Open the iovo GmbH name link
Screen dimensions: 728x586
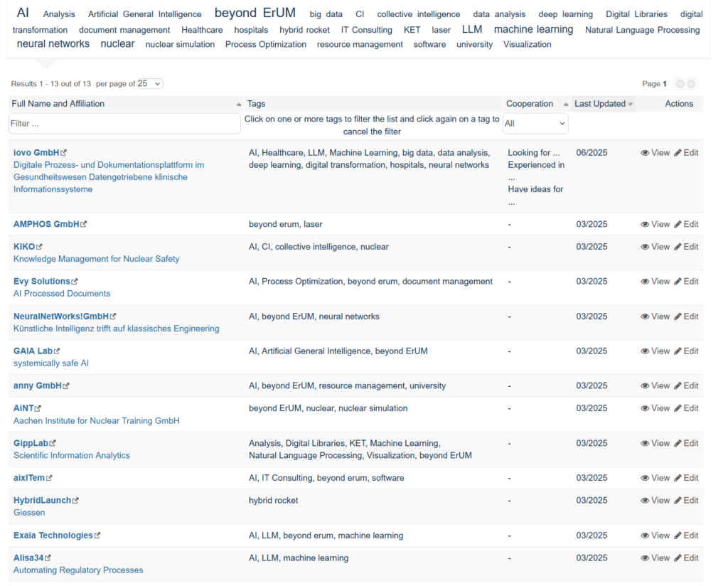pos(36,153)
